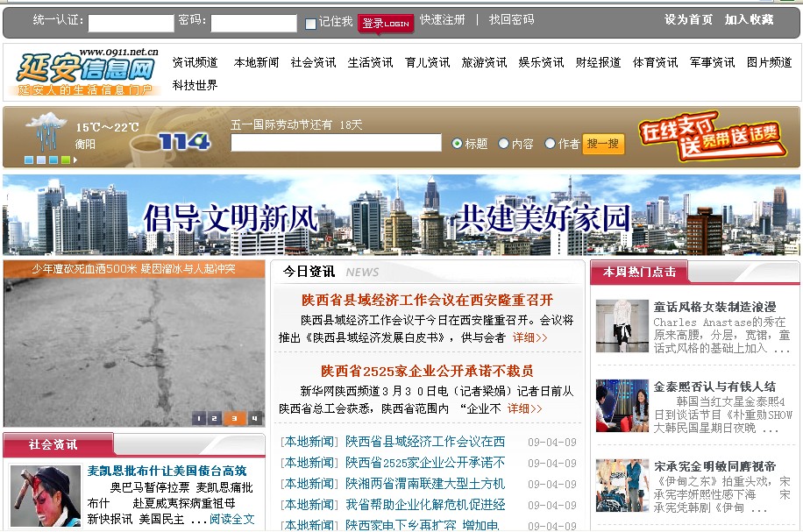This screenshot has height=532, width=803.
Task: Select the 标题 search radio button
Action: 458,144
